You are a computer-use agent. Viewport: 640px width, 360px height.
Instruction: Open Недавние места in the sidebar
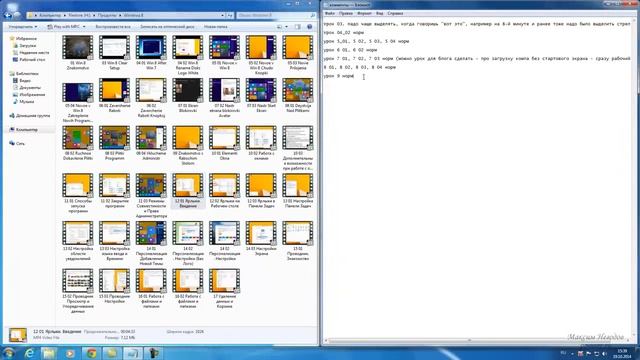[34, 53]
